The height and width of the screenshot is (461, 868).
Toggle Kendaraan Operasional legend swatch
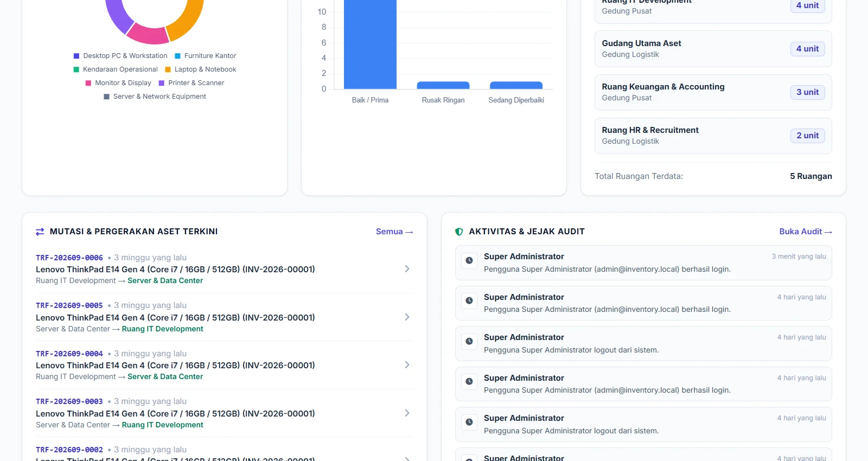point(76,69)
